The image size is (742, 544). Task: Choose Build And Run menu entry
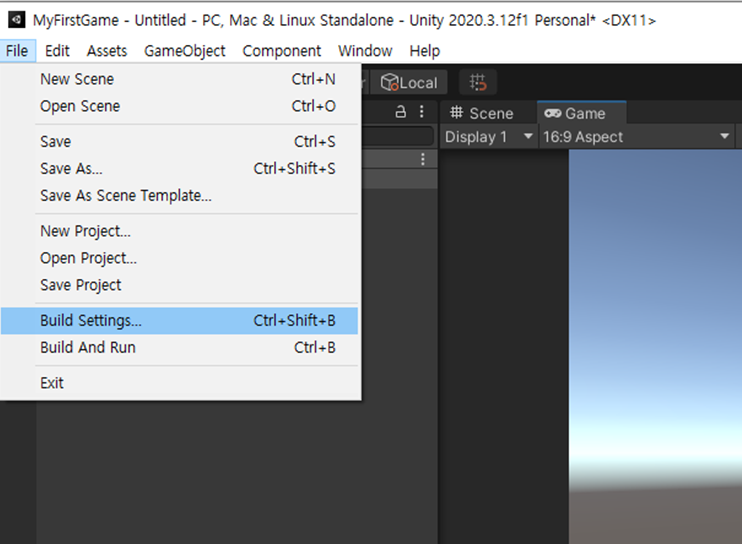click(x=179, y=348)
